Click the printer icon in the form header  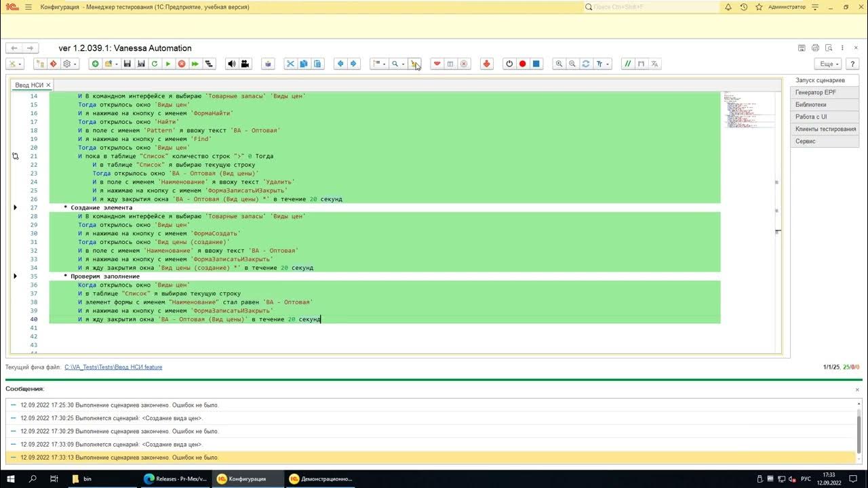[815, 48]
